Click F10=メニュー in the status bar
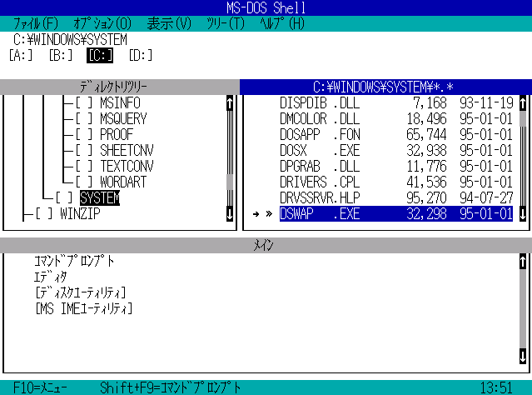Image resolution: width=532 pixels, height=395 pixels. tap(40, 387)
